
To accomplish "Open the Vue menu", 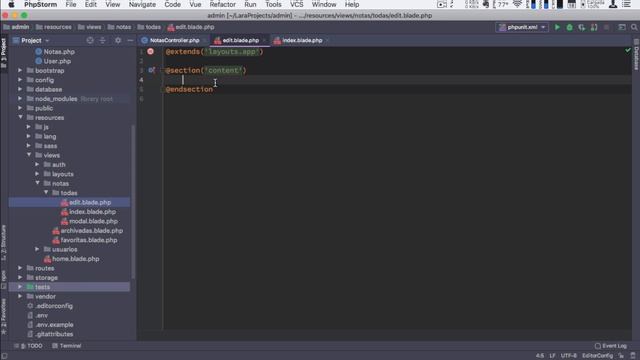I will coord(195,4).
